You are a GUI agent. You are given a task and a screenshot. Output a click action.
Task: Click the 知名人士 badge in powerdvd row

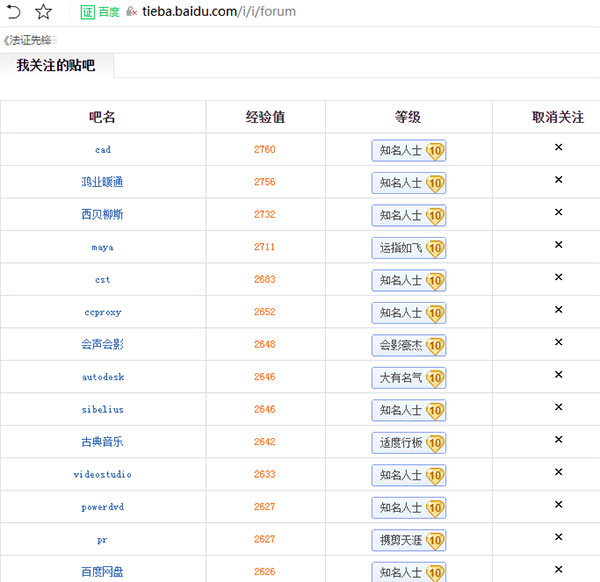pos(409,508)
